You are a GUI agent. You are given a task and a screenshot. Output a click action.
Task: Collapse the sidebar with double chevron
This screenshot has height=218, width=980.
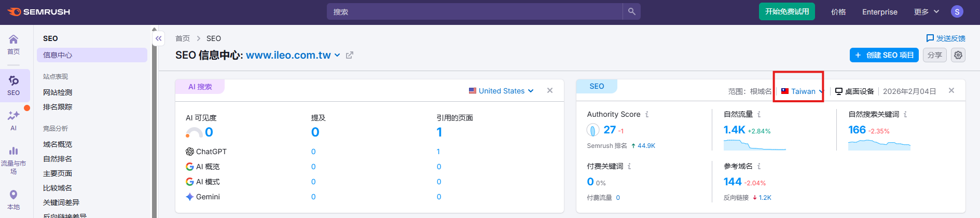pyautogui.click(x=159, y=38)
